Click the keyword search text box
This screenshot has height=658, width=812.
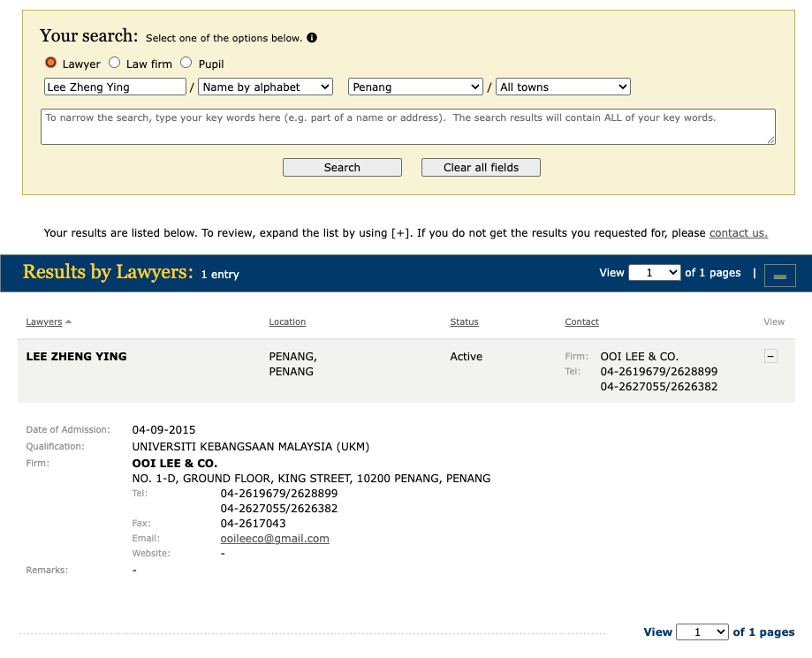407,125
